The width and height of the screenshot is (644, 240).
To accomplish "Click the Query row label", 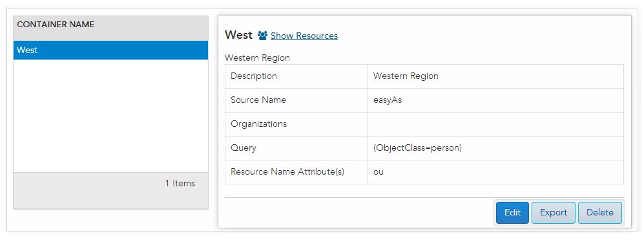I will [244, 147].
